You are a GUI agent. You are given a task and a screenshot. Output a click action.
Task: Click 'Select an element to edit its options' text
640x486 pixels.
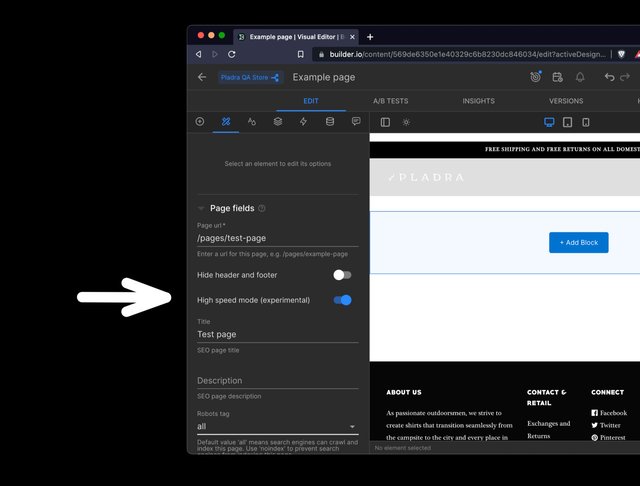click(278, 164)
